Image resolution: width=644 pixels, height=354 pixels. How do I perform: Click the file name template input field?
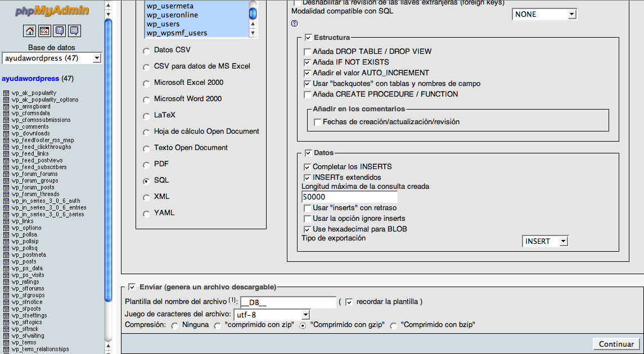[x=288, y=302]
